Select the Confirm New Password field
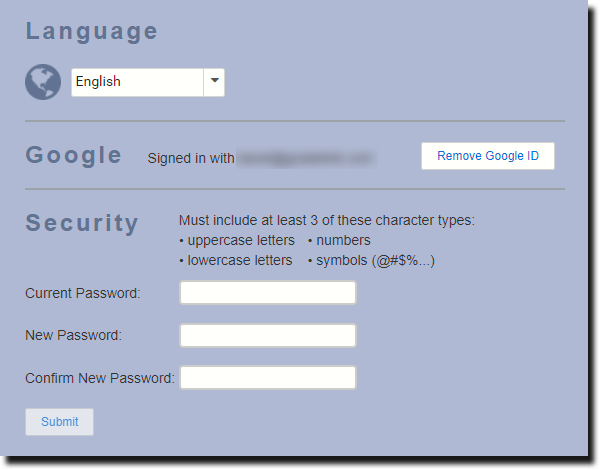Viewport: 600px width, 470px height. [268, 377]
